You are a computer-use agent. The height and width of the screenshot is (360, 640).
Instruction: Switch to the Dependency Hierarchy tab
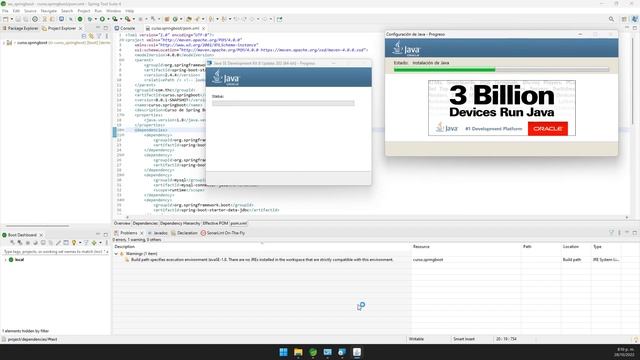pos(180,223)
